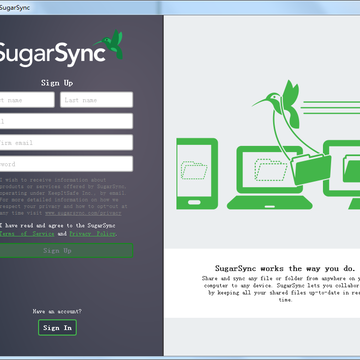This screenshot has width=360, height=360.
Task: Click the tablet device illustration
Action: [197, 174]
